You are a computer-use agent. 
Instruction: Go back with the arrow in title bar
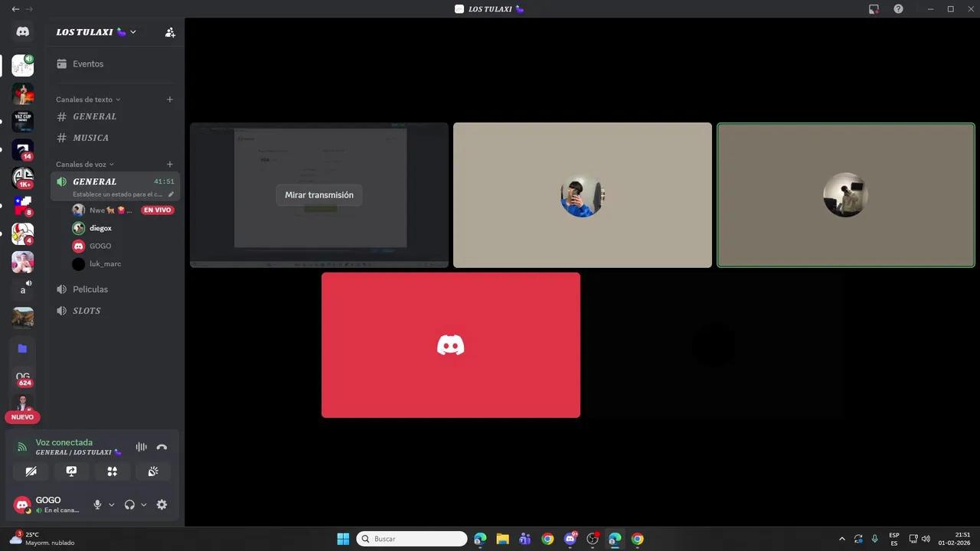tap(15, 9)
